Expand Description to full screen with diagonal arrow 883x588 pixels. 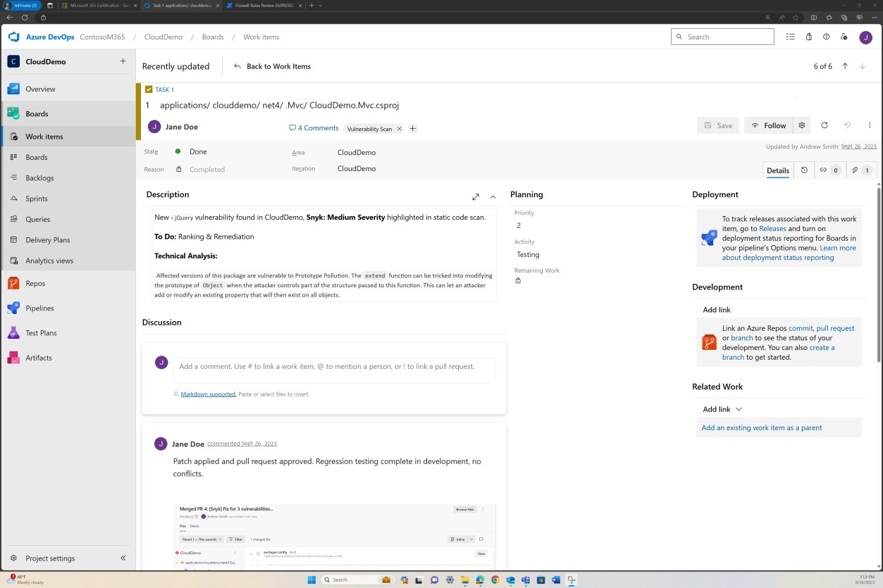476,197
